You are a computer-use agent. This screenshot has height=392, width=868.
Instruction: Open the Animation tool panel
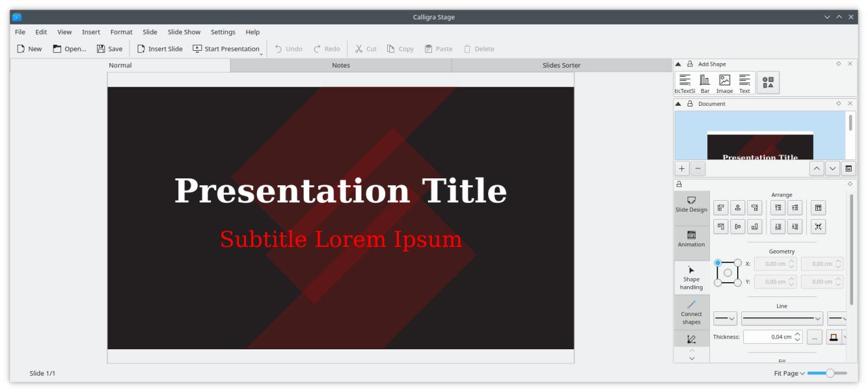pyautogui.click(x=691, y=239)
